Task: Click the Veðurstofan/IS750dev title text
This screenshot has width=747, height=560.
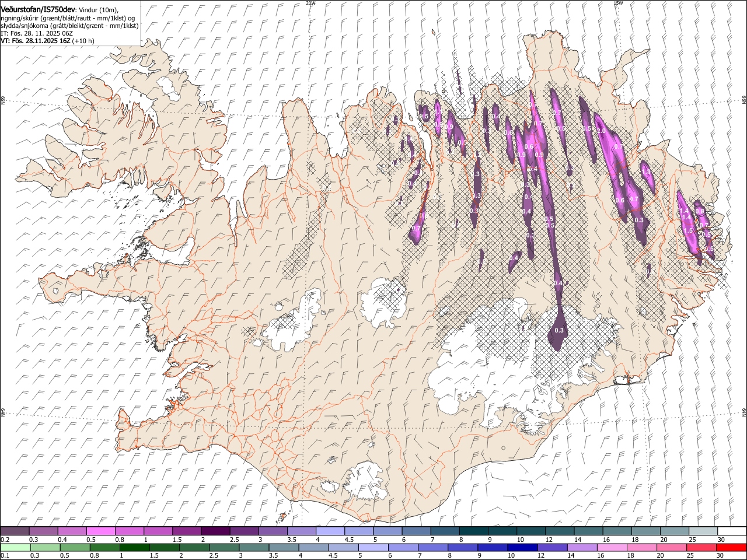Action: pos(38,9)
